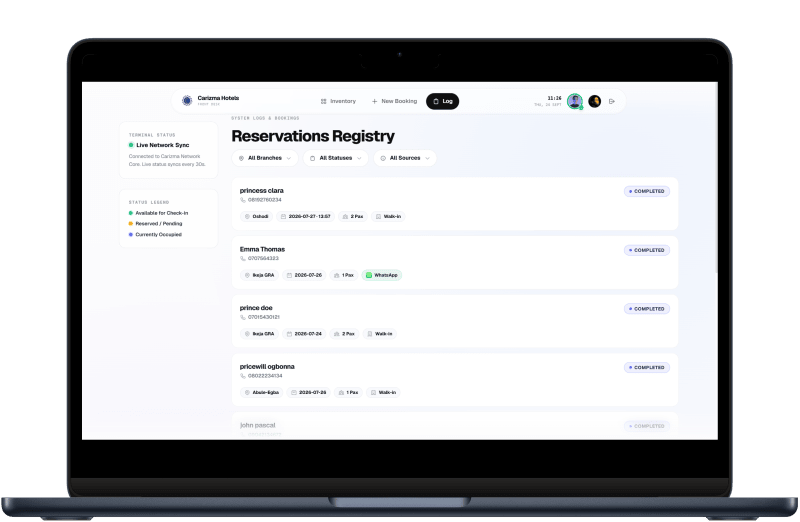This screenshot has width=800, height=522.
Task: Click the Abule-Egba branch tag
Action: tap(261, 392)
